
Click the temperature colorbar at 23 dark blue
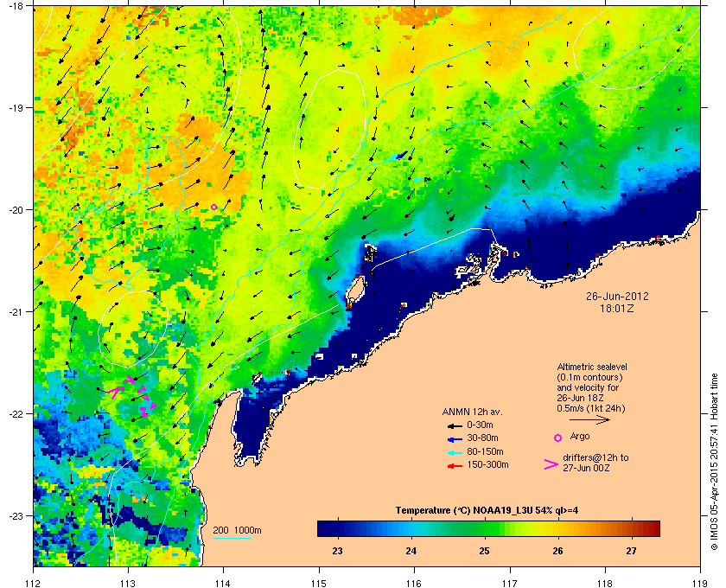coord(338,528)
